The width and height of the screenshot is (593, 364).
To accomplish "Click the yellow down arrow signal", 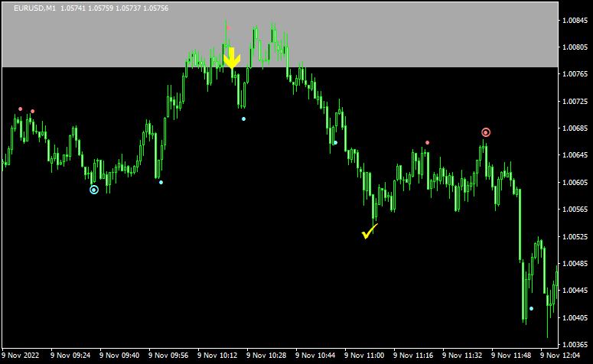I will tap(232, 60).
